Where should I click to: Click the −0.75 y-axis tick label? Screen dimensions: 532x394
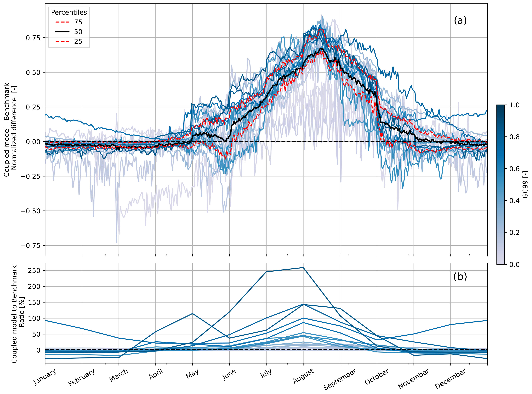[x=31, y=246]
